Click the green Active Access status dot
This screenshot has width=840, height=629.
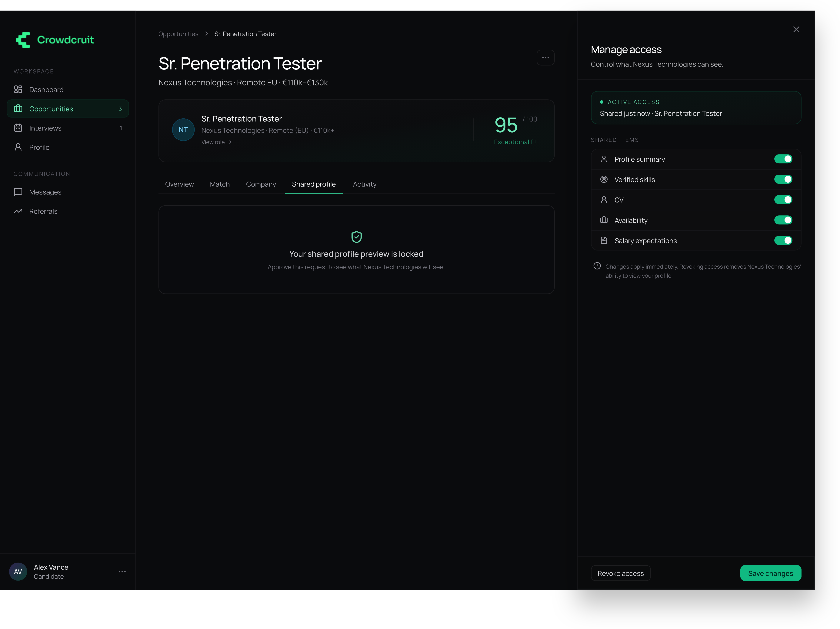point(602,102)
